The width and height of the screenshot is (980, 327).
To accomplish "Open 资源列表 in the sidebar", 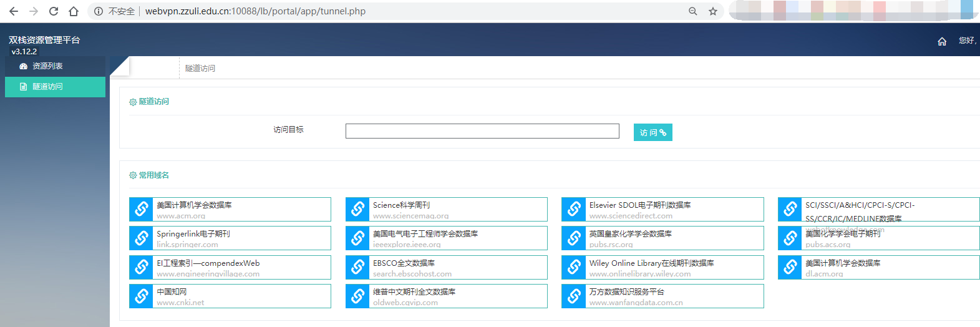I will point(47,66).
